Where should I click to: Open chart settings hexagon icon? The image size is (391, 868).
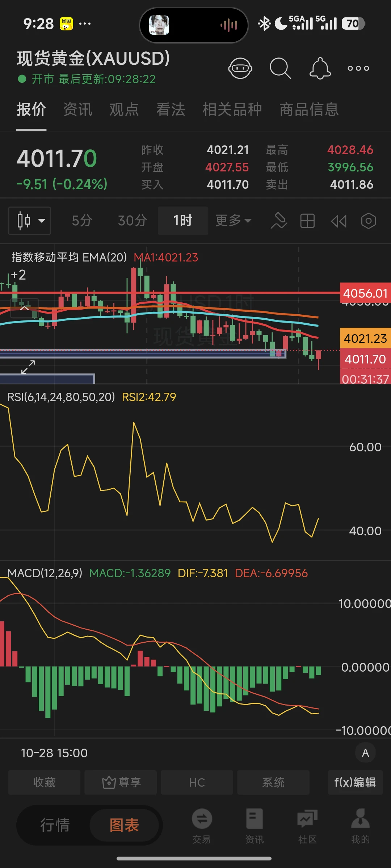coord(369,221)
